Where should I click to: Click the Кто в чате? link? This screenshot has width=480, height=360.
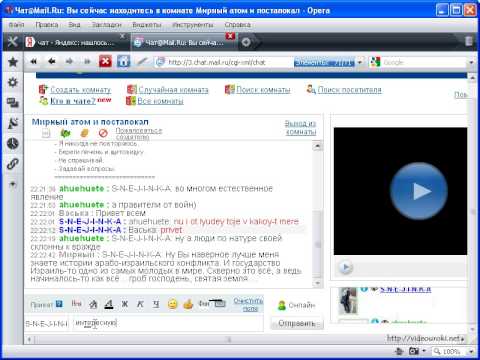(73, 101)
